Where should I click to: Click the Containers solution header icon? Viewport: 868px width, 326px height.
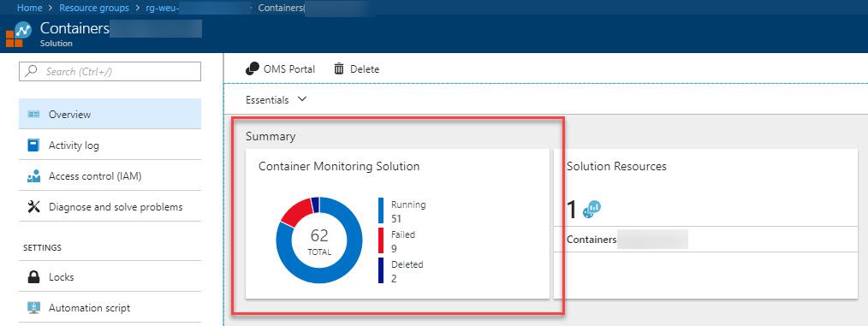tap(18, 35)
